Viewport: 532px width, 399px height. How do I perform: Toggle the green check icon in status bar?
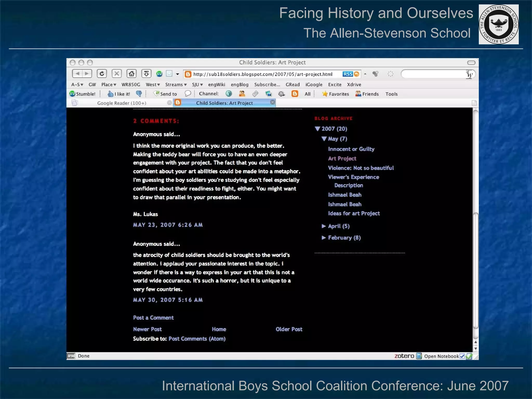click(469, 356)
